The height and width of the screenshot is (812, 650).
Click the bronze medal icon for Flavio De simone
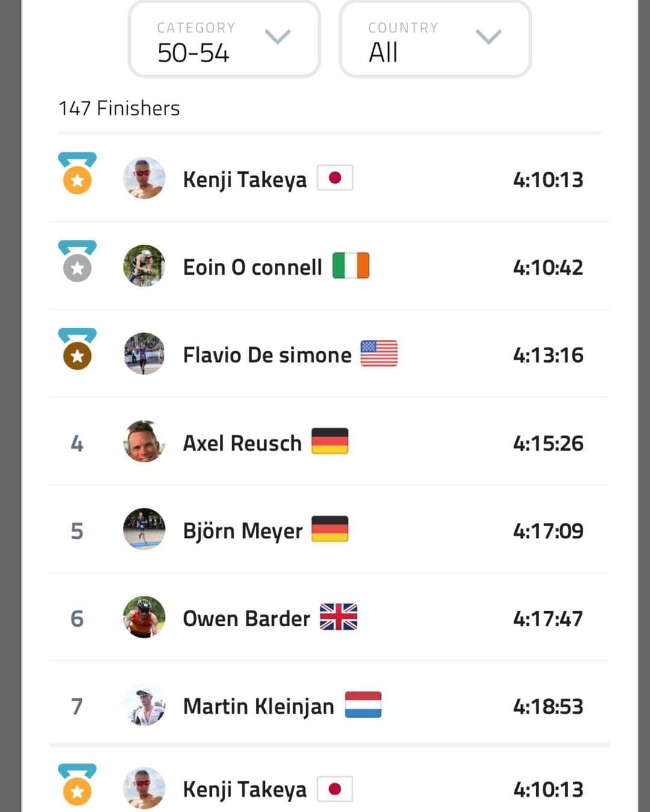(x=77, y=349)
